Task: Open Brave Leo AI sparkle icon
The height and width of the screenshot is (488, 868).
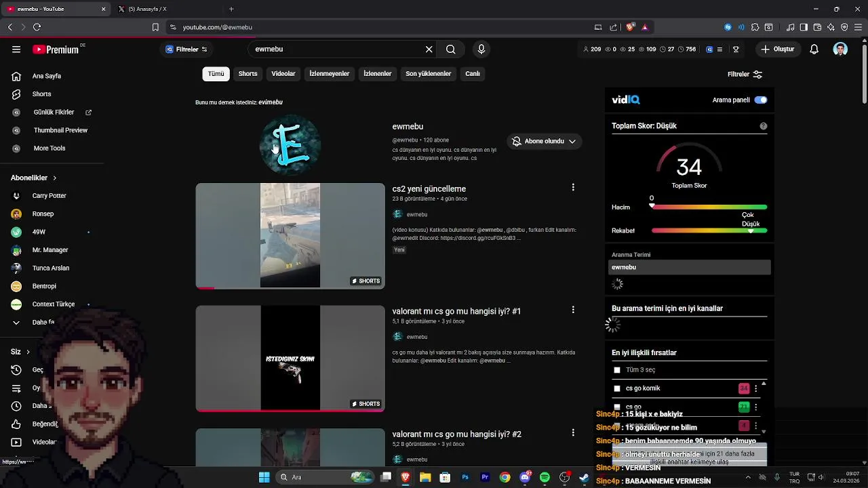Action: pyautogui.click(x=831, y=27)
